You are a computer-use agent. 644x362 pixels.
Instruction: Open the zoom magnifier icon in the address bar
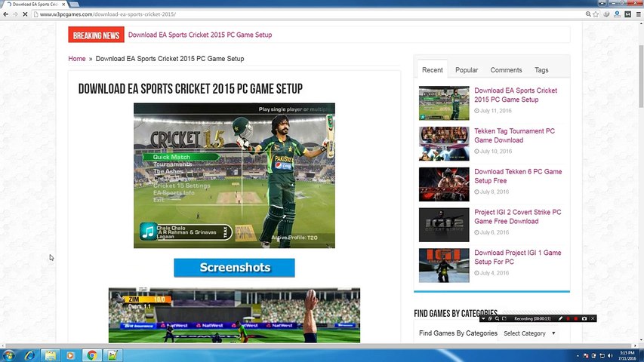pos(588,14)
